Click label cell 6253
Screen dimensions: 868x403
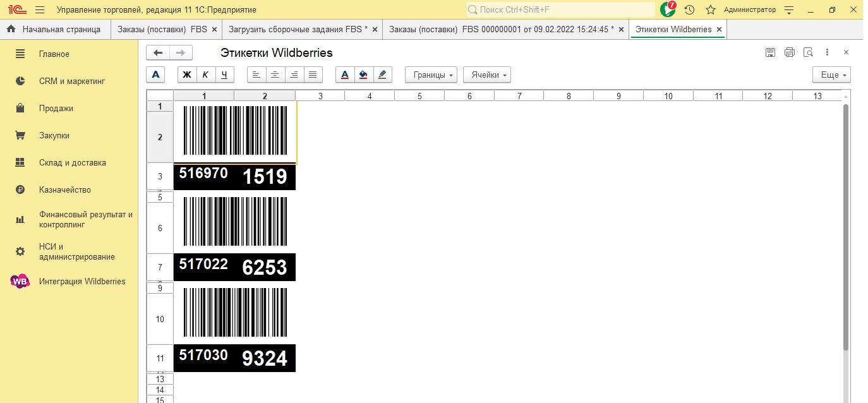click(x=265, y=268)
